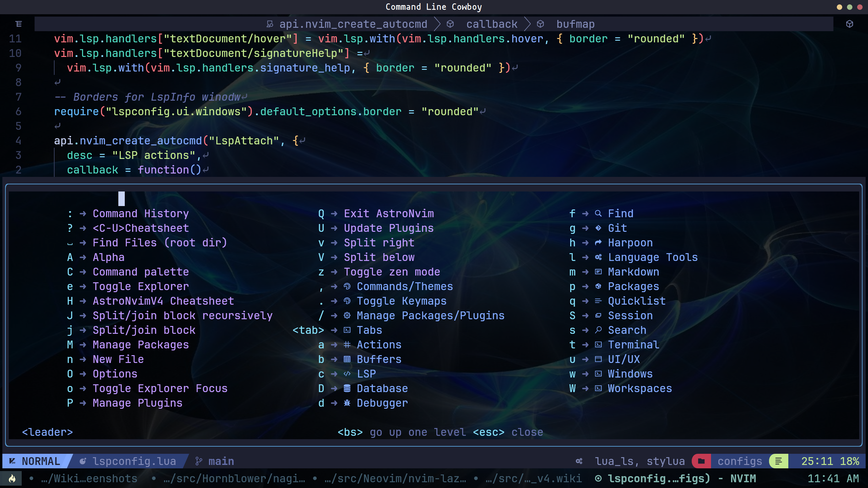
Task: Open the Language Tools submenu
Action: [653, 257]
